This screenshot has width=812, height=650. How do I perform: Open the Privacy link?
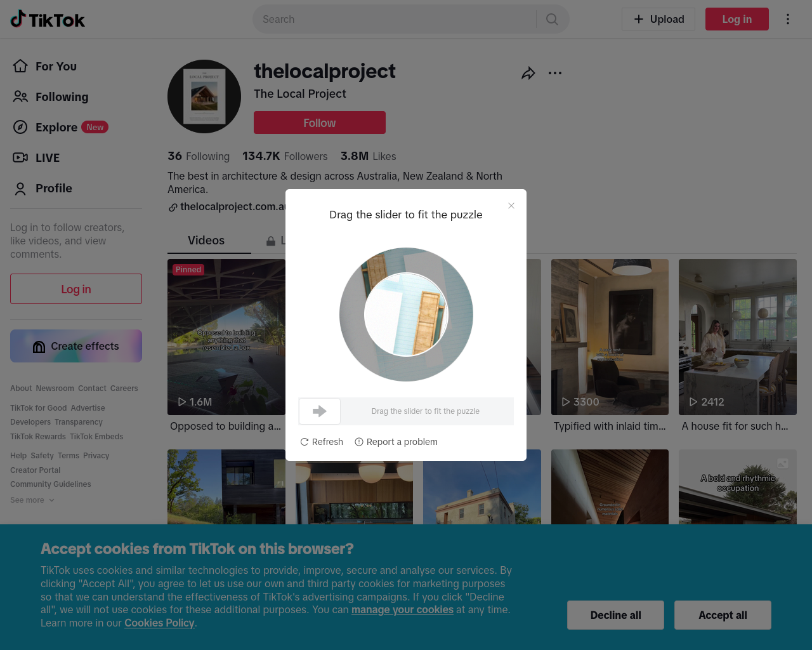tap(96, 456)
